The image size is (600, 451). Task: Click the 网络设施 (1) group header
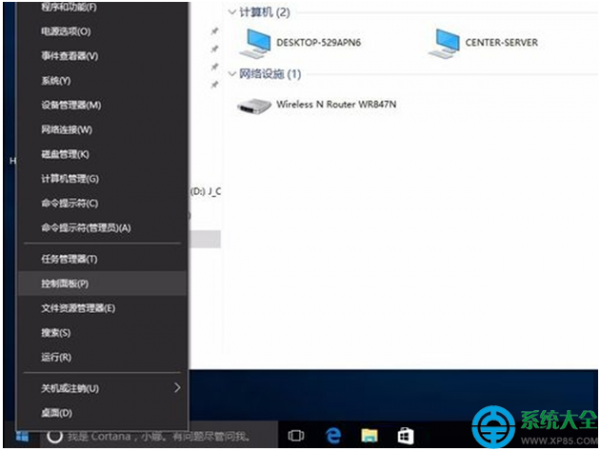pyautogui.click(x=270, y=74)
